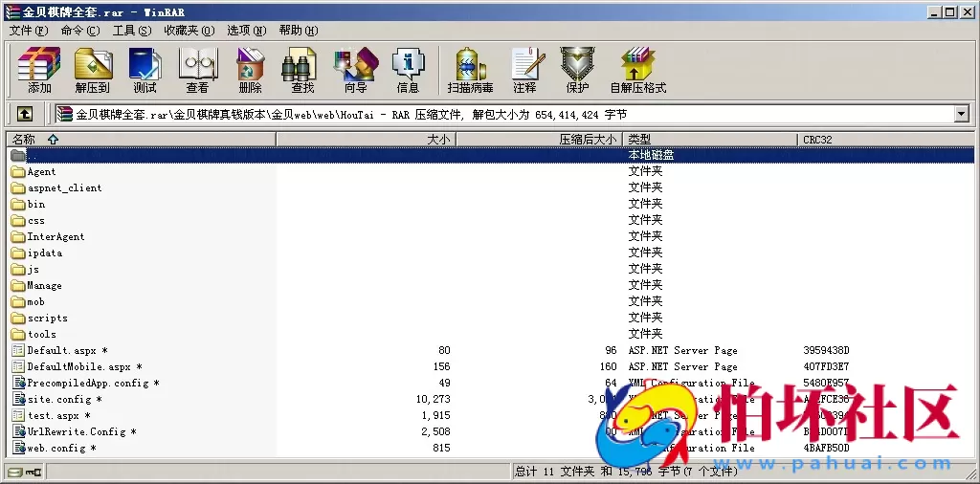Screen dimensions: 980x484
Task: Open the 注释 (Comment) tool
Action: click(x=525, y=69)
